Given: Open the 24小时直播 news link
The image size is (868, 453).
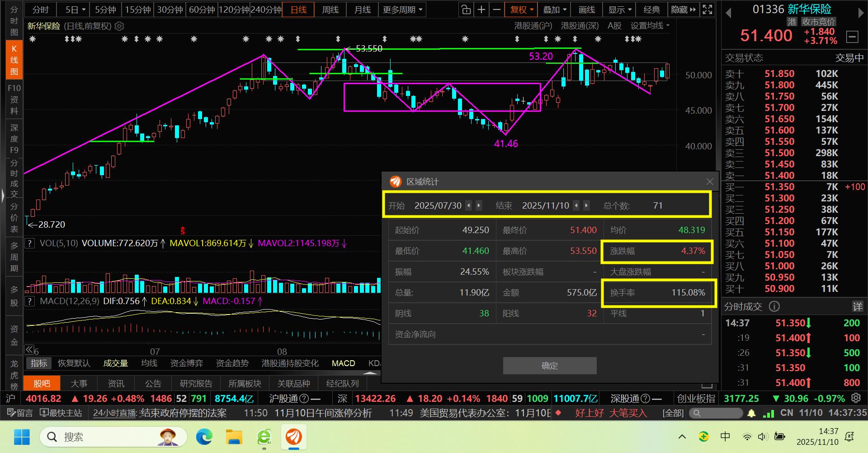Looking at the screenshot, I should 115,413.
